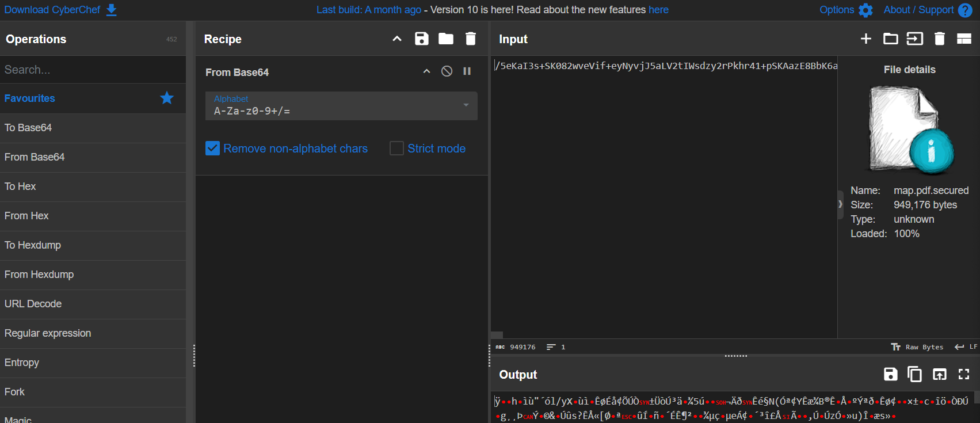The height and width of the screenshot is (423, 980).
Task: Click the file name map.pdf.secured
Action: [x=931, y=190]
